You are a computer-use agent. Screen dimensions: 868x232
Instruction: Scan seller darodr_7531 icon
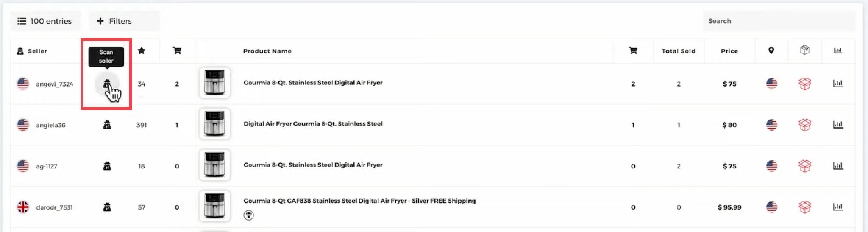pos(107,207)
